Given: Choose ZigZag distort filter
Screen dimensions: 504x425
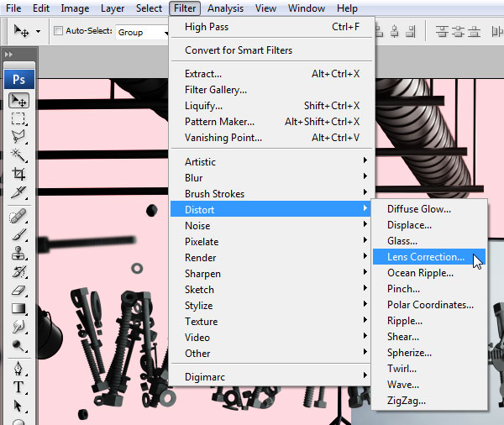Looking at the screenshot, I should 428,401.
